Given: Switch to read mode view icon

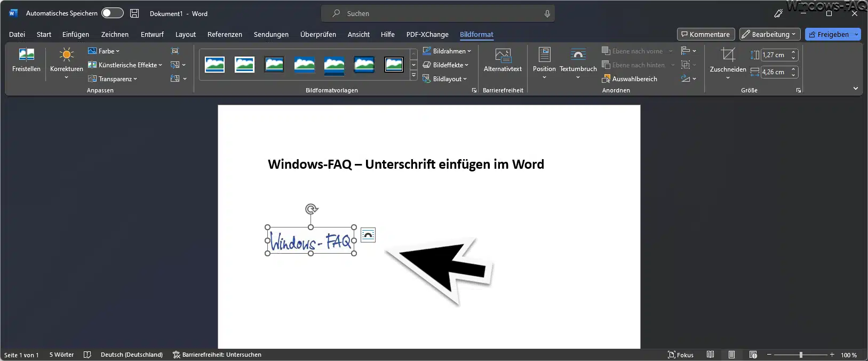Looking at the screenshot, I should 710,355.
